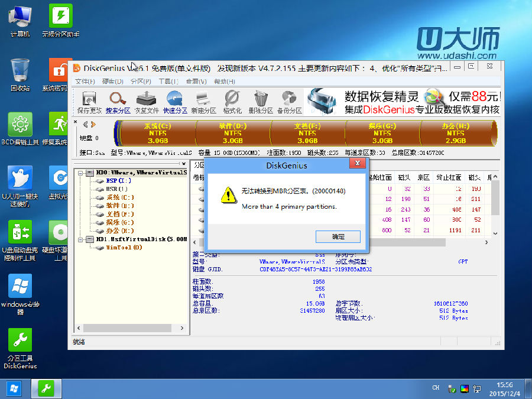
Task: Click the Windows Start button
Action: [14, 389]
